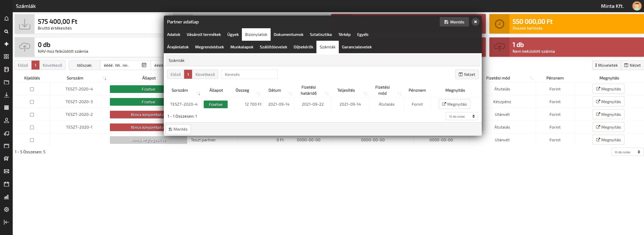
Task: Switch to the Dokumentumok tab
Action: (288, 35)
